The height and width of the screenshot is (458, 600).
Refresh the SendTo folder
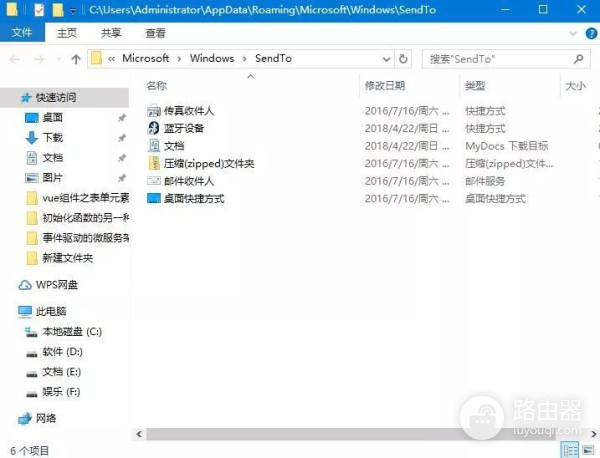point(403,59)
